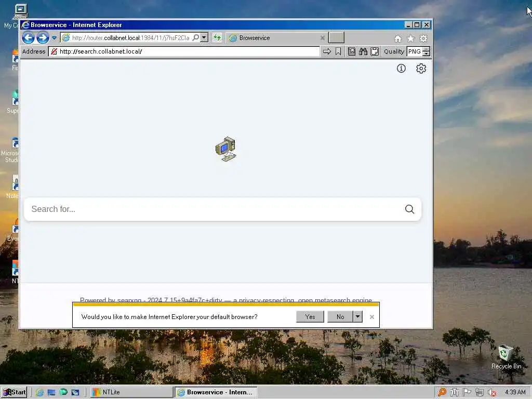532x399 pixels.
Task: Click the insecure-connection icon in the Address field
Action: point(54,51)
